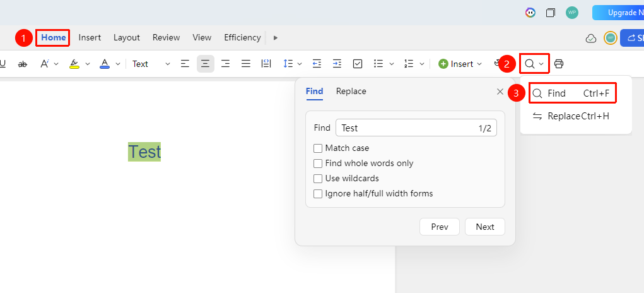Screen dimensions: 644x293
Task: Click the Upgrade button
Action: (x=618, y=13)
